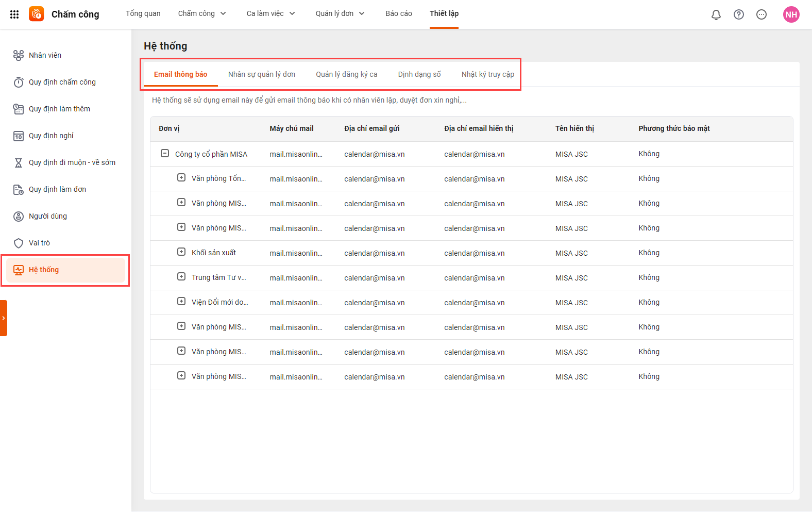Open the Định dạng số tab
Image resolution: width=812 pixels, height=512 pixels.
click(x=419, y=74)
